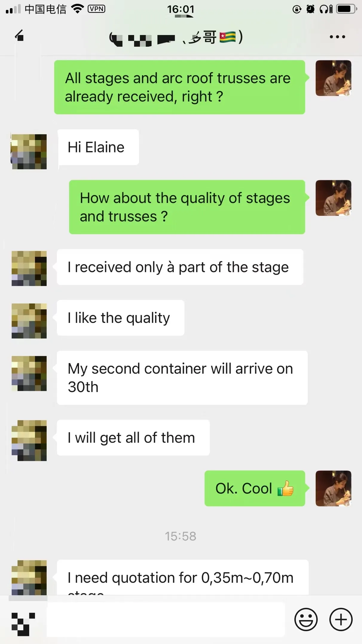This screenshot has height=644, width=362.
Task: Focus the message text input field
Action: 165,619
